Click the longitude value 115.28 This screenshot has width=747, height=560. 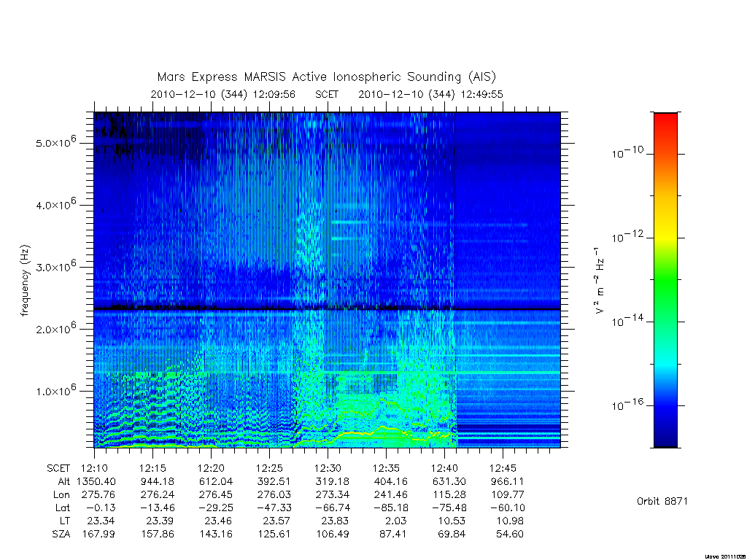(x=449, y=495)
